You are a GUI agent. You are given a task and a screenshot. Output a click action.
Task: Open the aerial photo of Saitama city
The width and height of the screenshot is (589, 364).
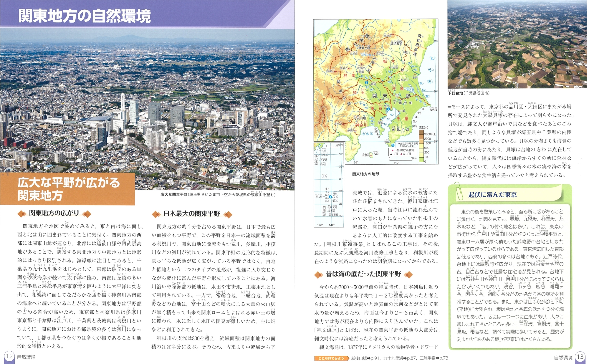(x=147, y=110)
